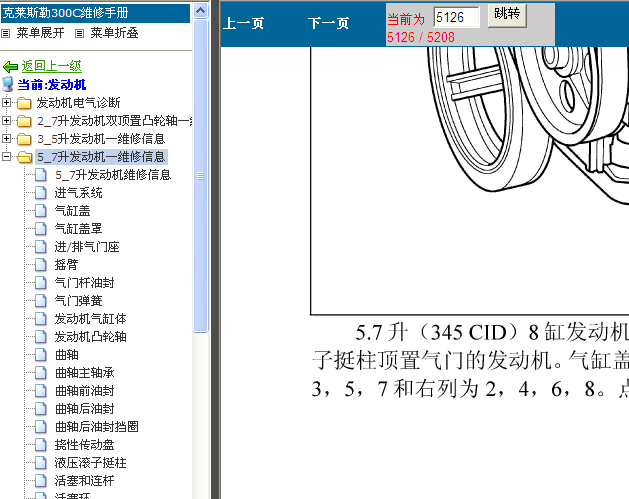The height and width of the screenshot is (499, 629).
Task: Click page icon next to 曲轴后油封挡圈
Action: click(41, 427)
